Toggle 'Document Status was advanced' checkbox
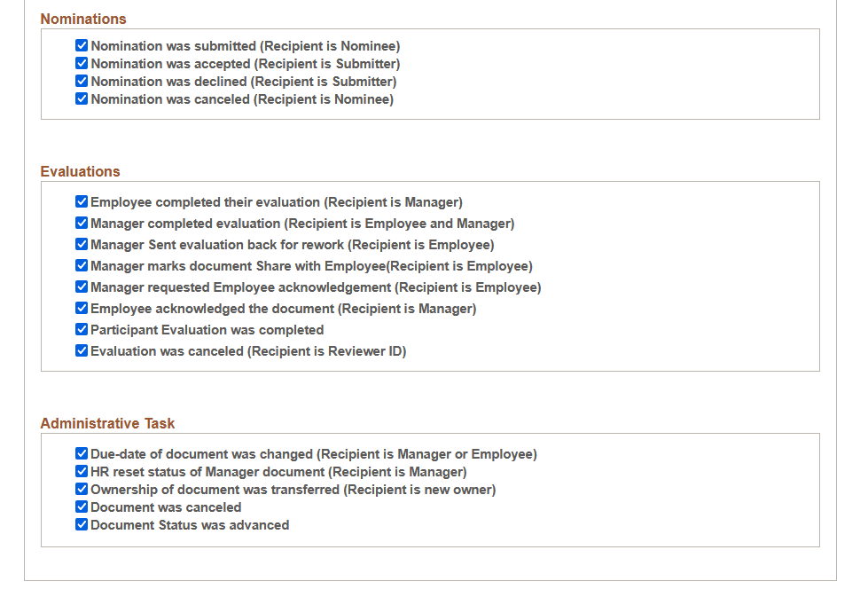Viewport: 868px width, 597px height. (x=82, y=524)
